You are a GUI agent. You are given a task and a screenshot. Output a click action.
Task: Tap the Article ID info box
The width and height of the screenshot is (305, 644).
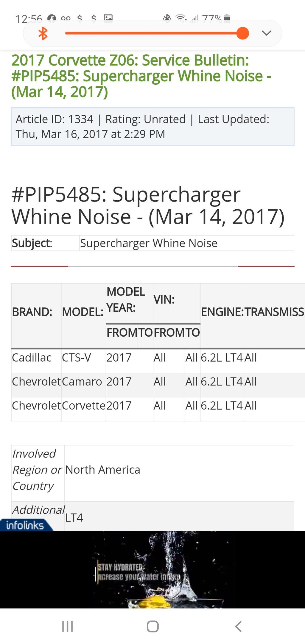point(152,126)
